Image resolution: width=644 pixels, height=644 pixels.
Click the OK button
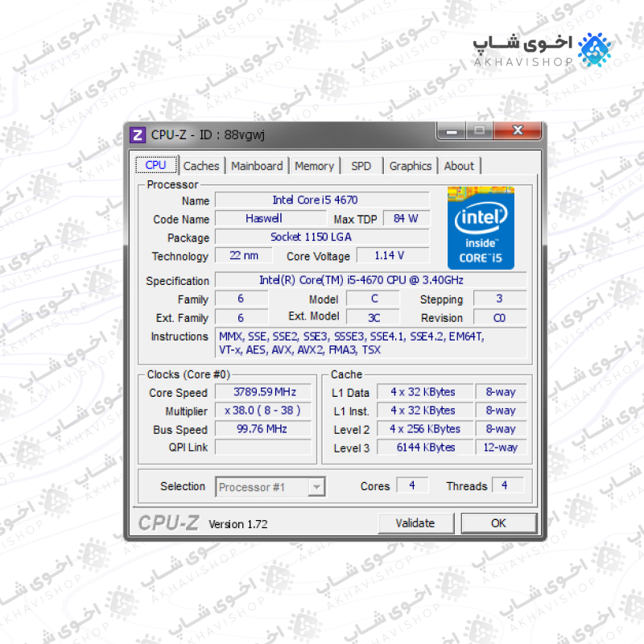(498, 523)
